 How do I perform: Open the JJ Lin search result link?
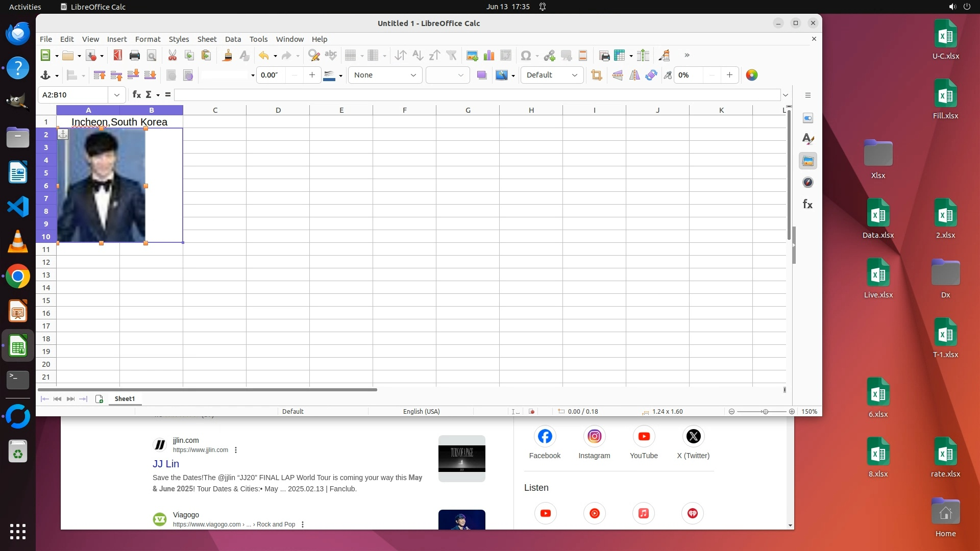(166, 464)
